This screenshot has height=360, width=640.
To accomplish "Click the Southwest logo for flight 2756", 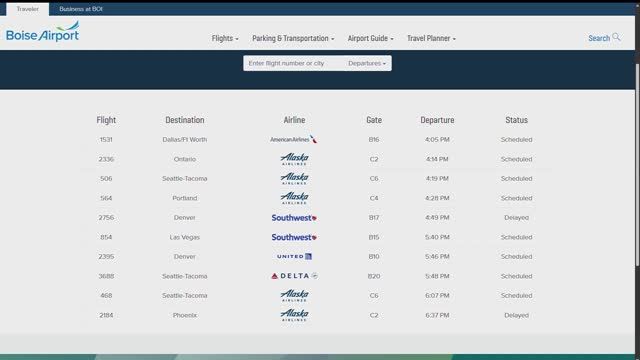I will (294, 218).
